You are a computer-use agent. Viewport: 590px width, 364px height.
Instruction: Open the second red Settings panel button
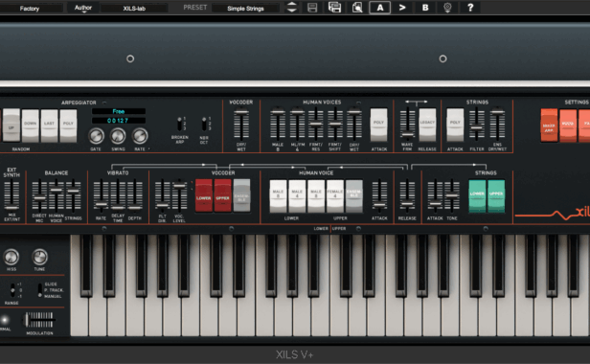(x=568, y=125)
